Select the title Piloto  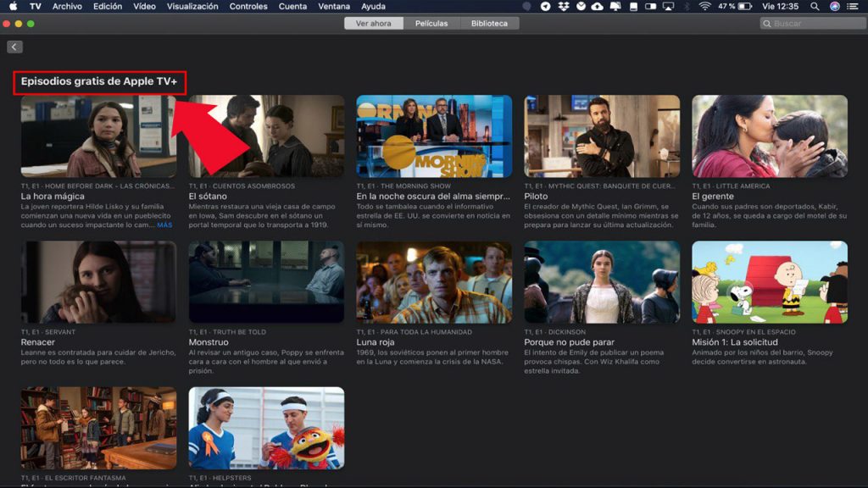(536, 197)
